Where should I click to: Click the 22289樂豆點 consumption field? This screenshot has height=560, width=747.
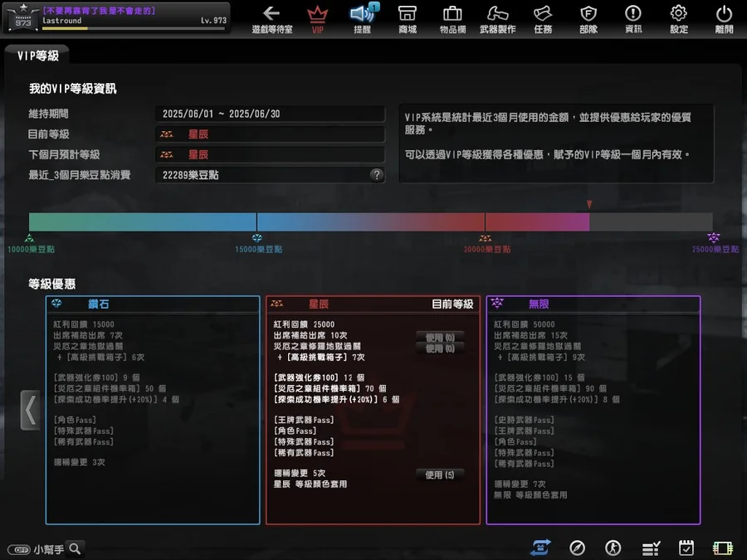[270, 175]
